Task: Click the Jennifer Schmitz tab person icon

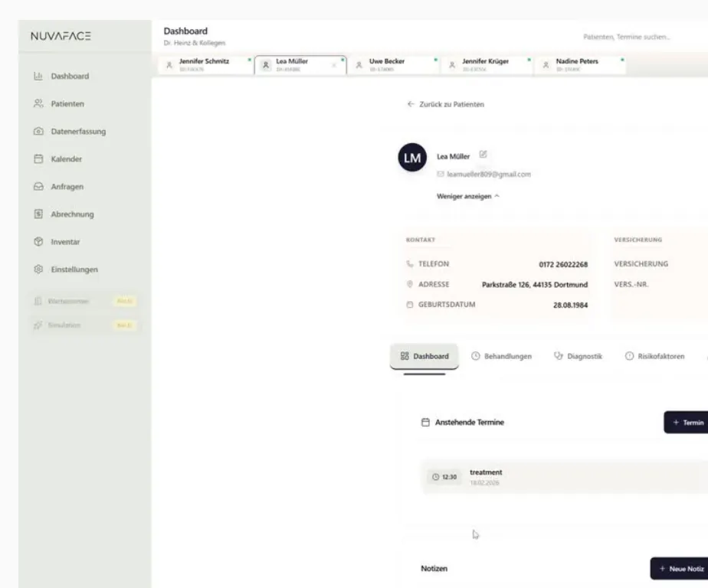Action: click(x=169, y=65)
